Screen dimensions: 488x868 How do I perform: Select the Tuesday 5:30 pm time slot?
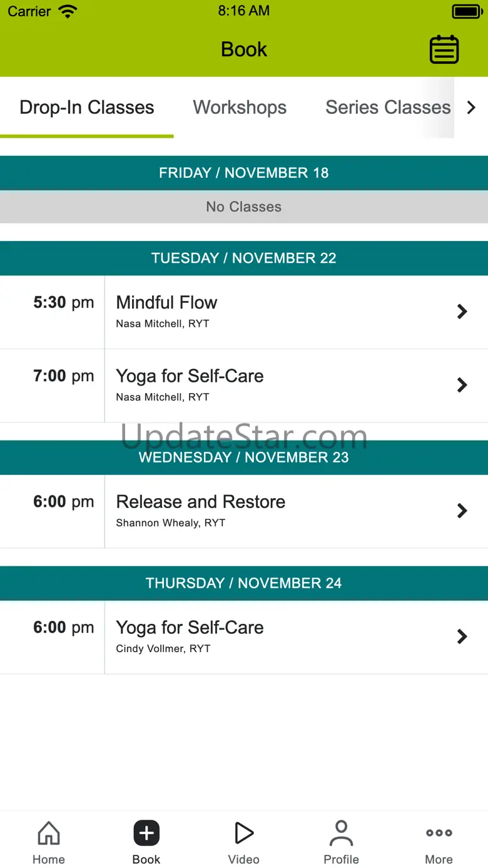(63, 303)
